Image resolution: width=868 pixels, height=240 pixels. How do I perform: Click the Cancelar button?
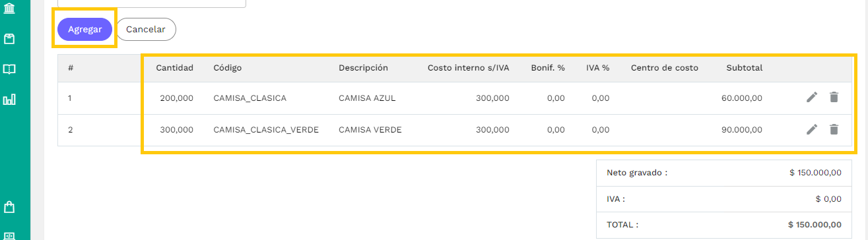pos(146,29)
